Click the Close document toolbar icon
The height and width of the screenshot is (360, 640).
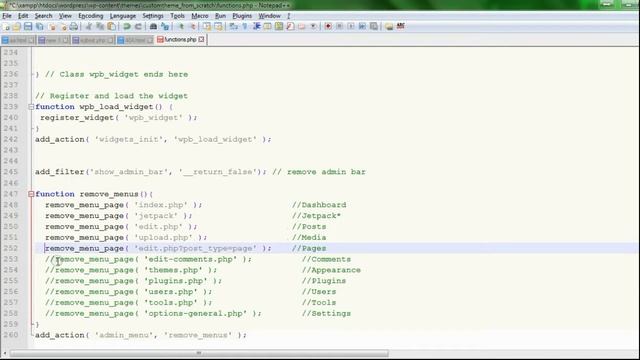[x=52, y=27]
